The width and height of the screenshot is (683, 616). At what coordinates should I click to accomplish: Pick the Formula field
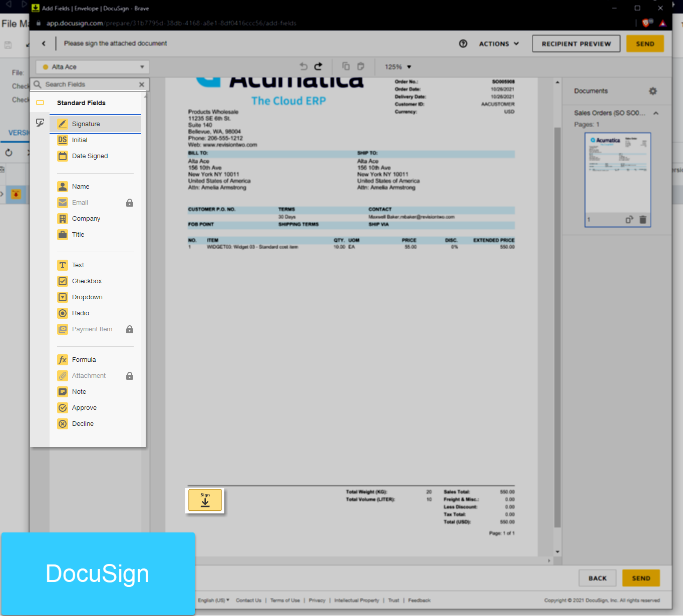click(95, 360)
